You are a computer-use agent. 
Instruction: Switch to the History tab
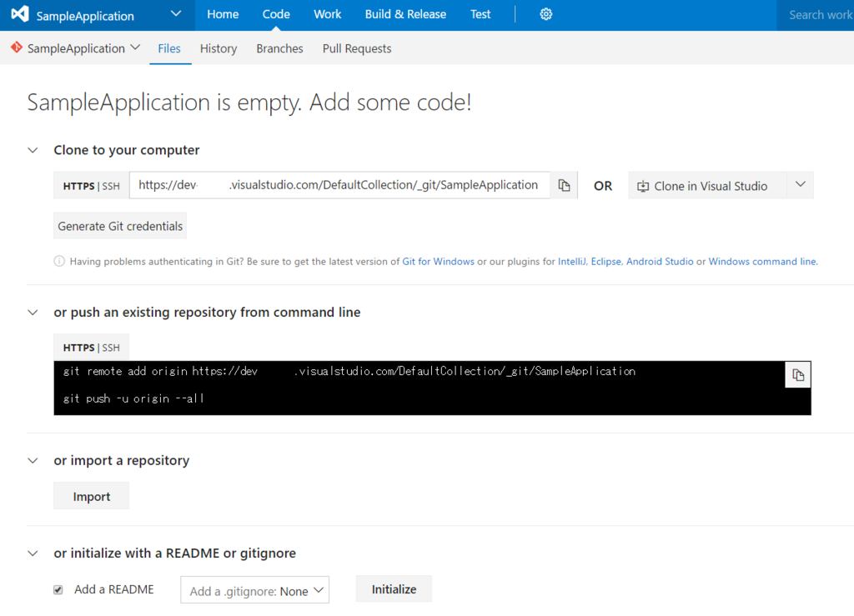[219, 48]
